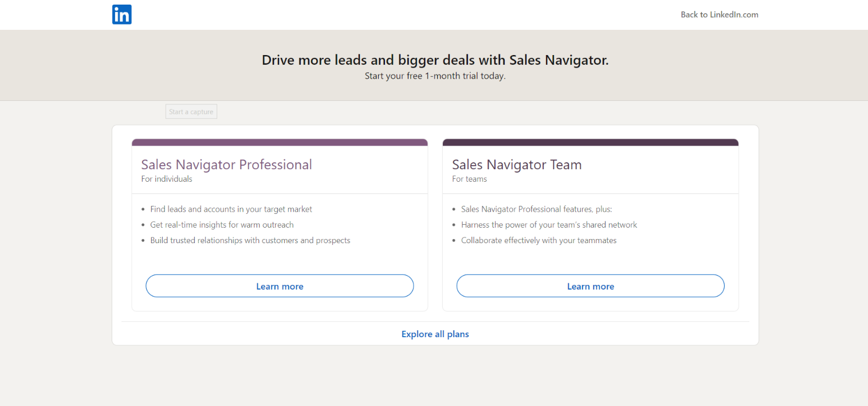Click the Start a capture button
Viewport: 868px width, 406px height.
click(x=191, y=112)
